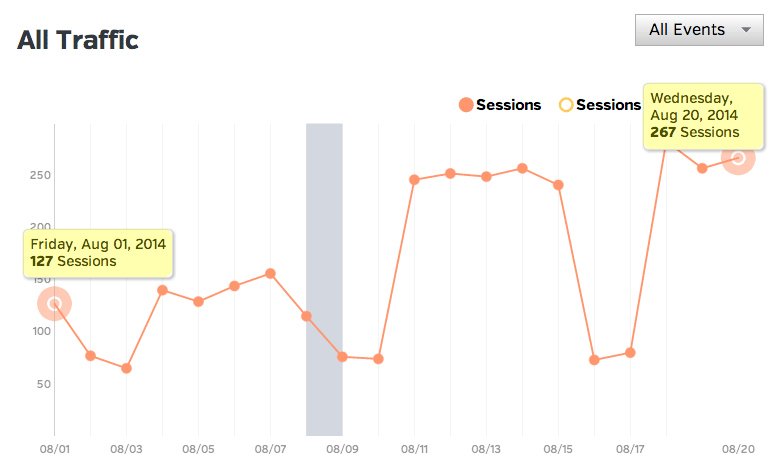Click the All Traffic heading
The height and width of the screenshot is (469, 779).
click(78, 40)
